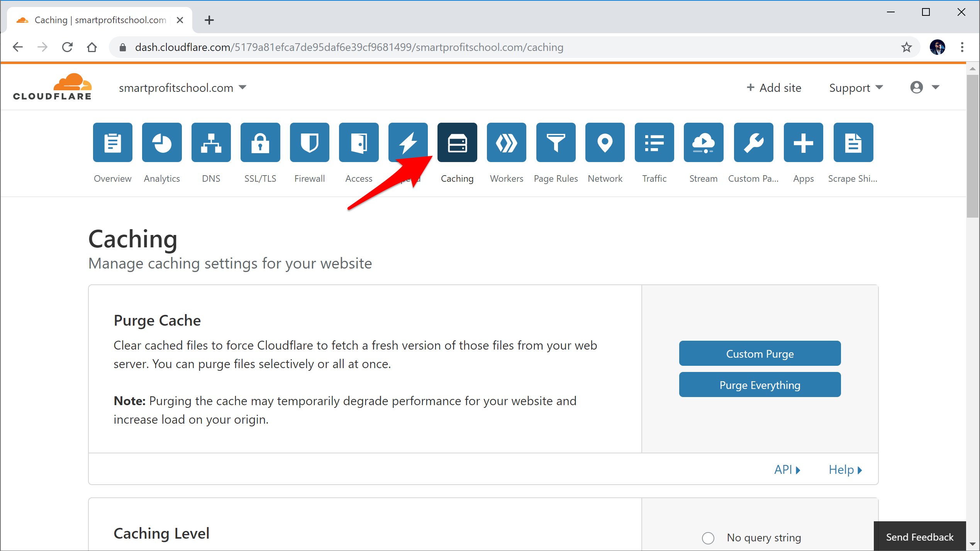The width and height of the screenshot is (980, 551).
Task: Open the DNS section icon
Action: [211, 142]
